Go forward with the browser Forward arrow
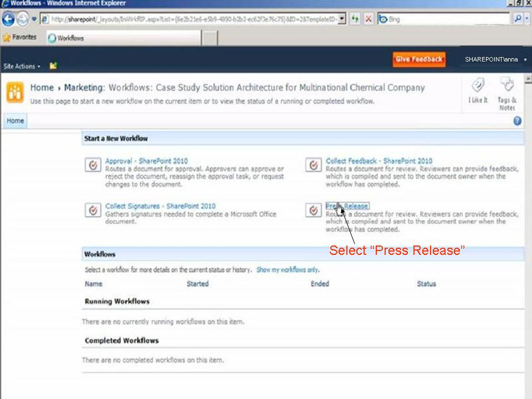This screenshot has height=399, width=532. pos(22,19)
